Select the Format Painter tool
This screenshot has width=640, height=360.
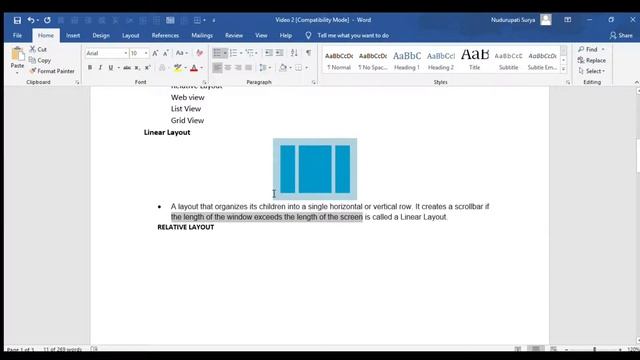pyautogui.click(x=52, y=71)
